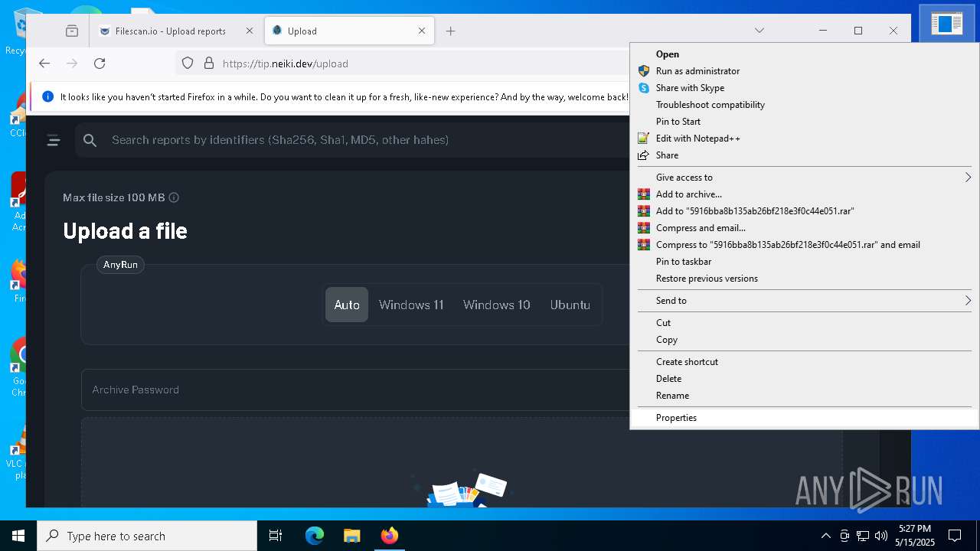
Task: Reload the page with refresh icon
Action: tap(100, 64)
